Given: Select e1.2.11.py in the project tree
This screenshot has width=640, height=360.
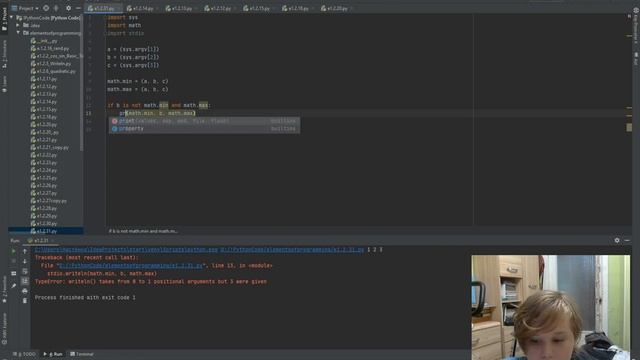Looking at the screenshot, I should click(x=44, y=79).
